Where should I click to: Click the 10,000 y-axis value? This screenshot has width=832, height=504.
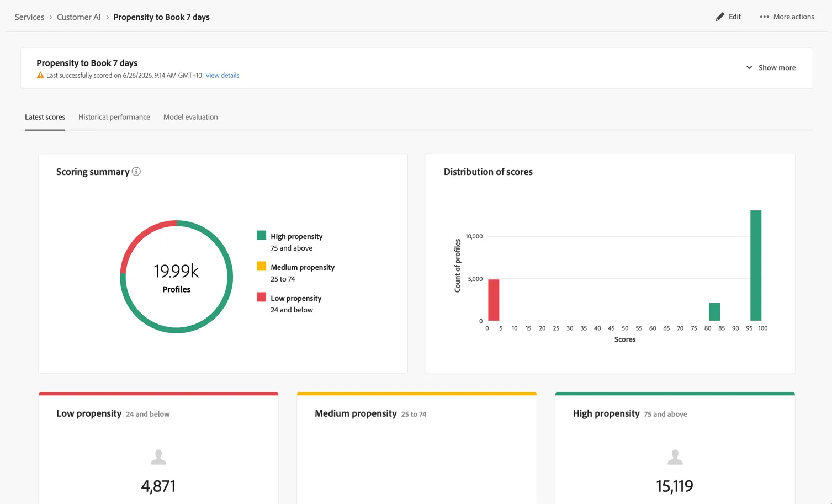tap(474, 236)
